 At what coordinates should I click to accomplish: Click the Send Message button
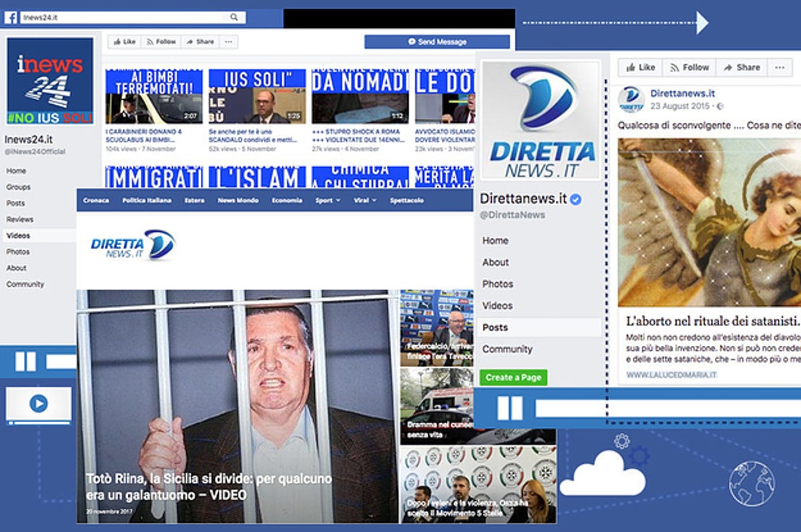point(437,41)
